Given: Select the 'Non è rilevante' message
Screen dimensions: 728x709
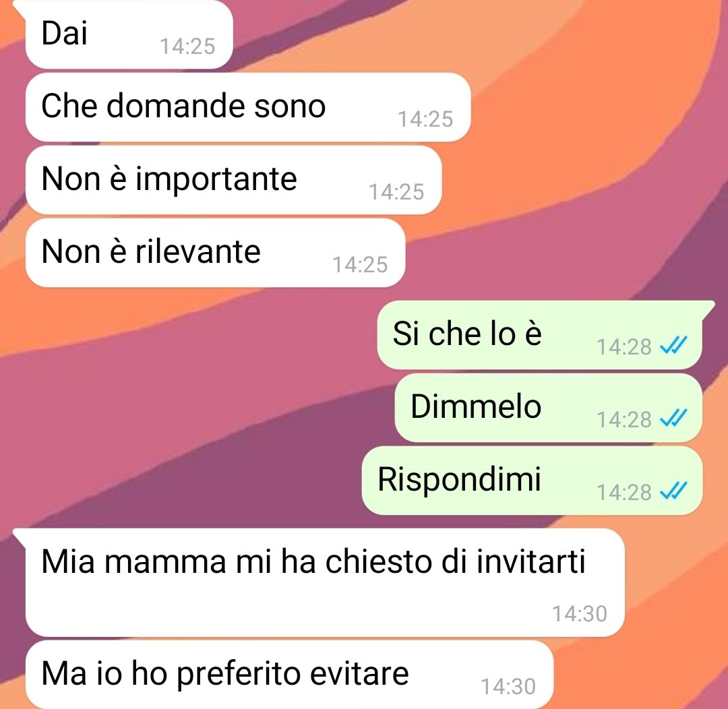Looking at the screenshot, I should (x=215, y=253).
